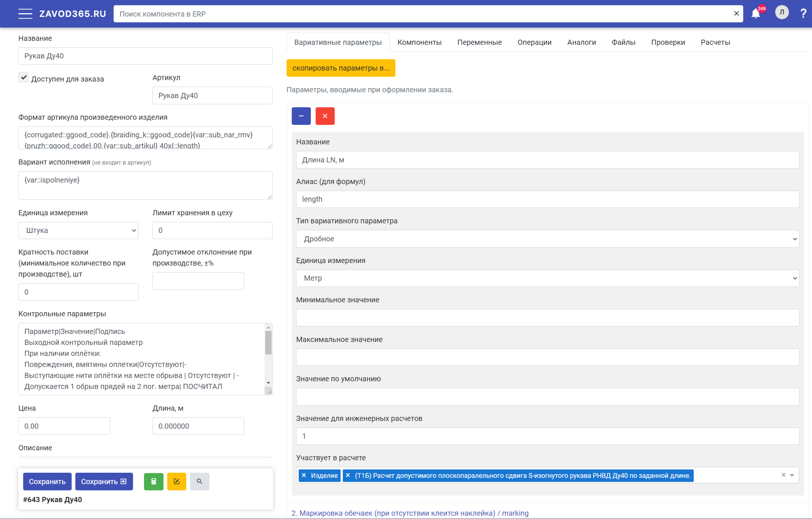Image resolution: width=812 pixels, height=519 pixels.
Task: Open the Дробное parameter type dropdown
Action: point(547,239)
